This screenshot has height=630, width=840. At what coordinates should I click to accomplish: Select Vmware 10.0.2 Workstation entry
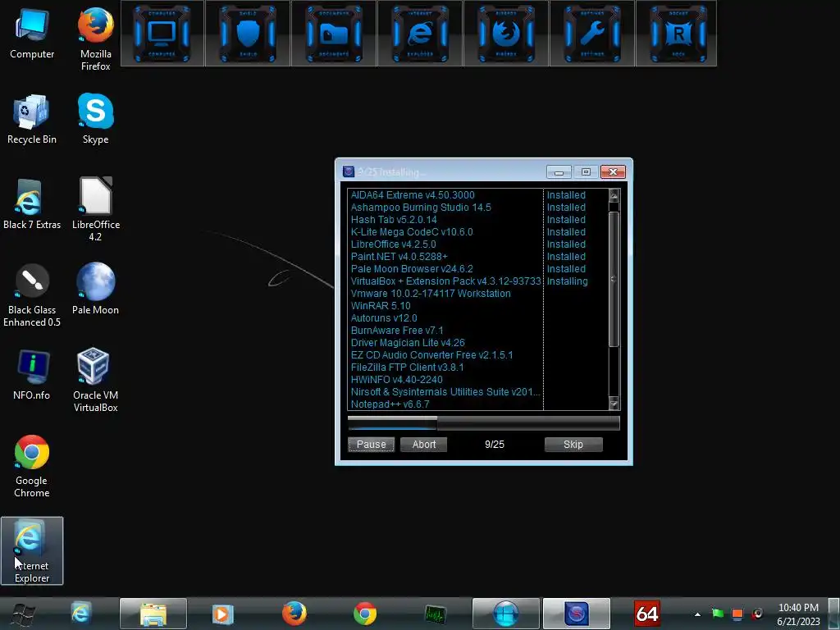[x=431, y=294]
